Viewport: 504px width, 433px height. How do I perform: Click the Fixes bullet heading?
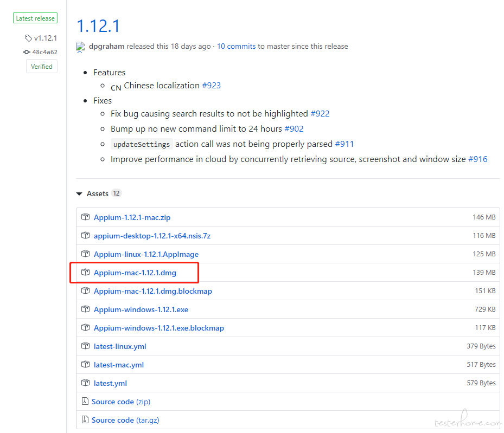click(103, 100)
